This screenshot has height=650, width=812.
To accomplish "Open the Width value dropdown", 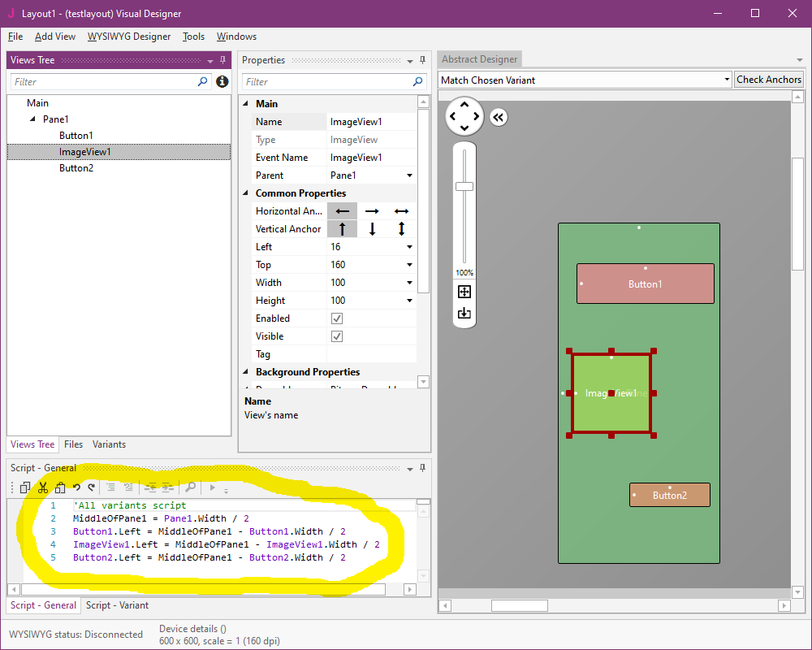I will (409, 283).
